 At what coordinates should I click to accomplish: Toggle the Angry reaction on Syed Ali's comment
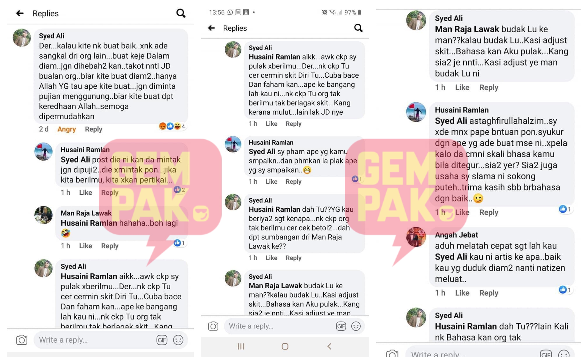coord(66,129)
